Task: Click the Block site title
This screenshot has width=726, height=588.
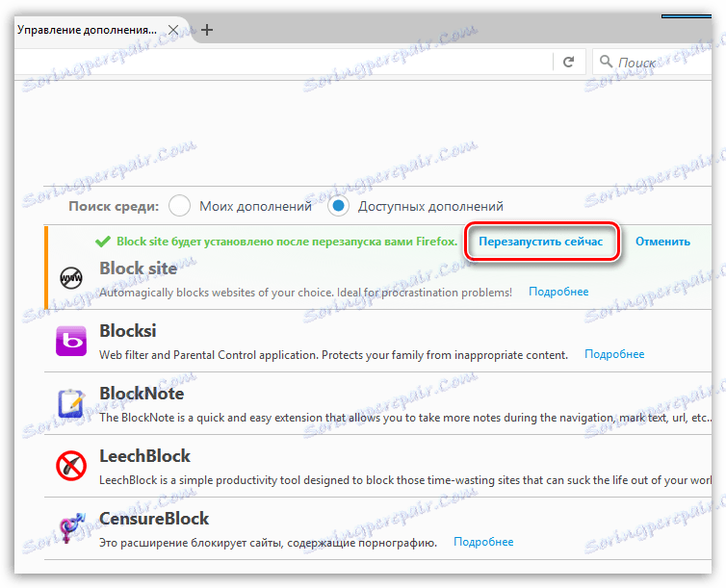Action: point(138,268)
